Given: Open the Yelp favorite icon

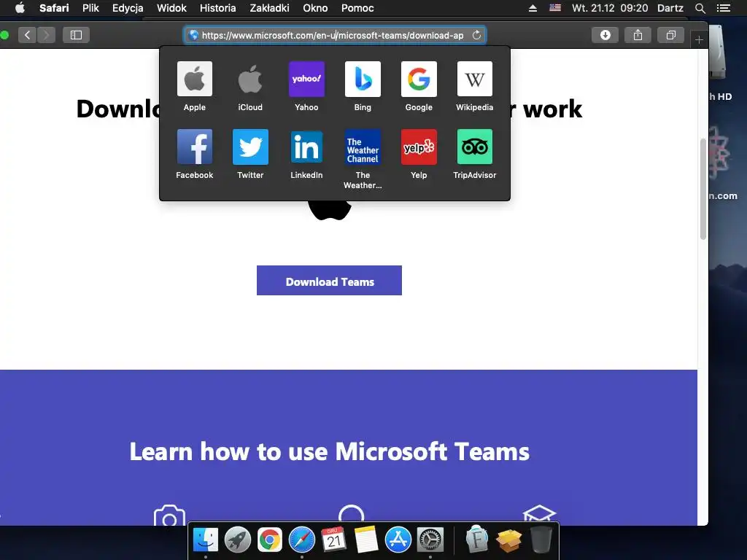Looking at the screenshot, I should tap(419, 147).
